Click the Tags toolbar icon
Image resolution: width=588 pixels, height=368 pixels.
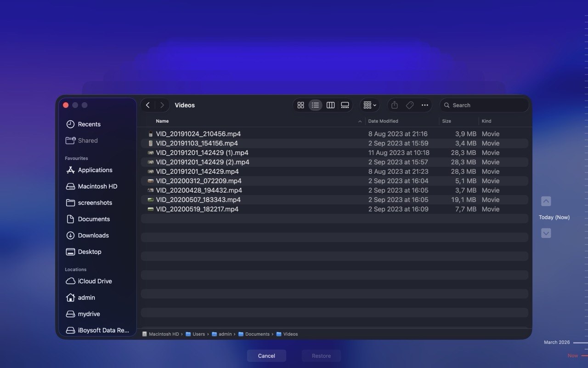coord(410,105)
